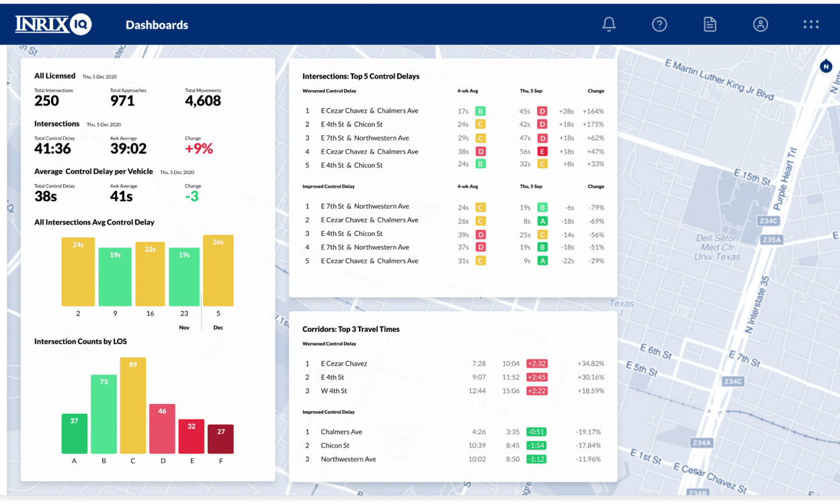Click the green B bar showing 73 intersections
This screenshot has height=504, width=840.
pyautogui.click(x=103, y=413)
